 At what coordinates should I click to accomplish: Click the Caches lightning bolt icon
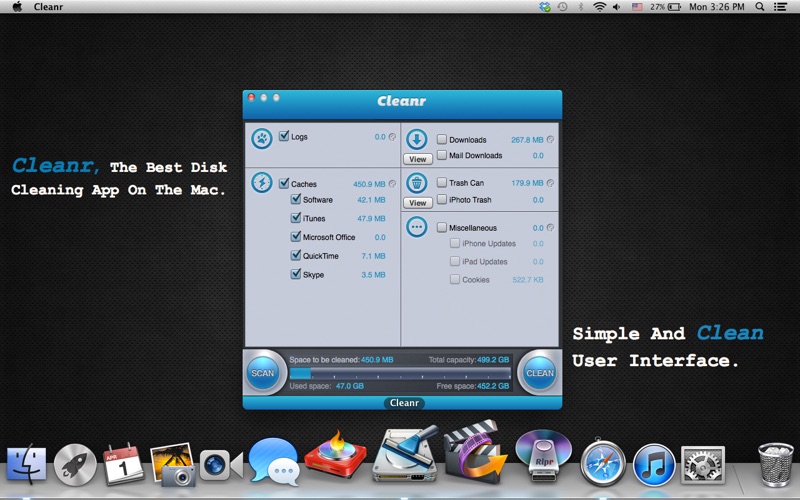tap(262, 182)
